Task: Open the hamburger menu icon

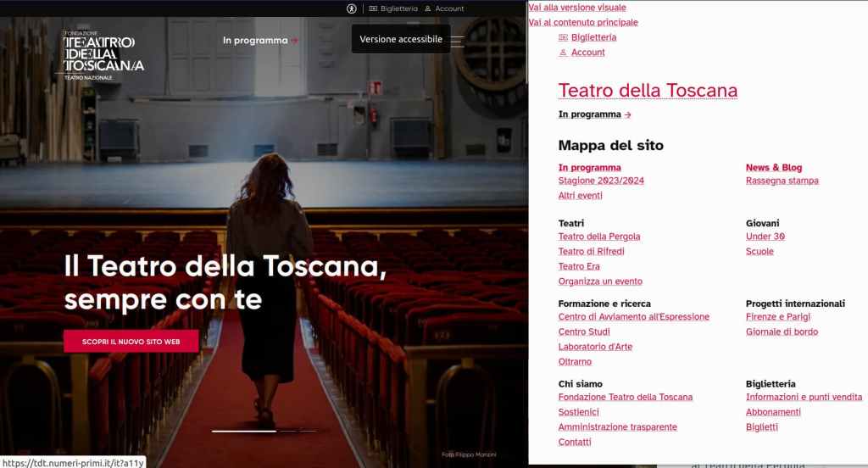Action: pyautogui.click(x=457, y=41)
